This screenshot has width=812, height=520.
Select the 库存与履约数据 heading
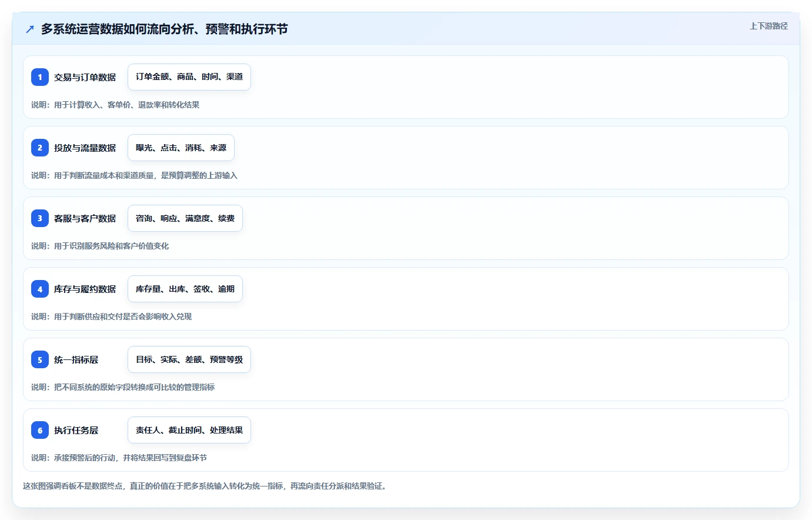pos(85,289)
